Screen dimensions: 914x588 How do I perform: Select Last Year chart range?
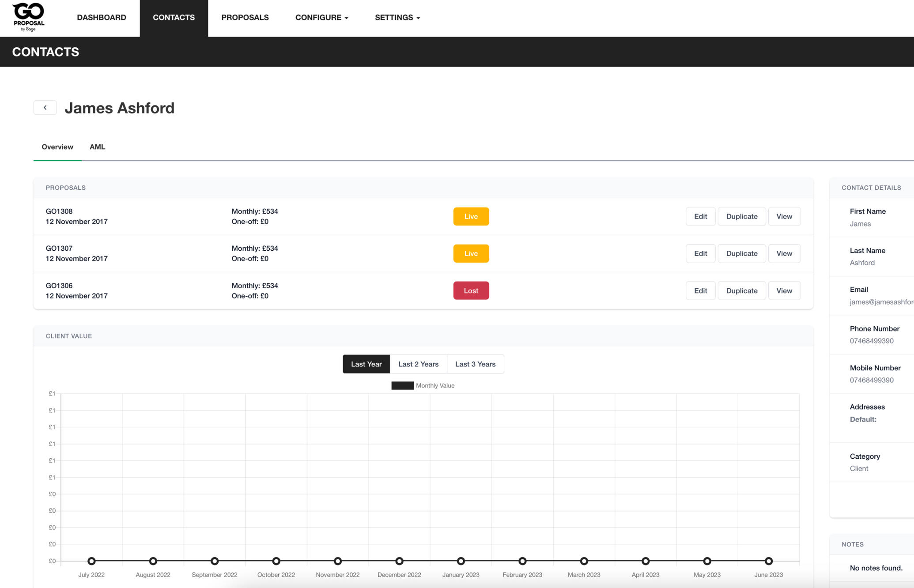tap(366, 364)
